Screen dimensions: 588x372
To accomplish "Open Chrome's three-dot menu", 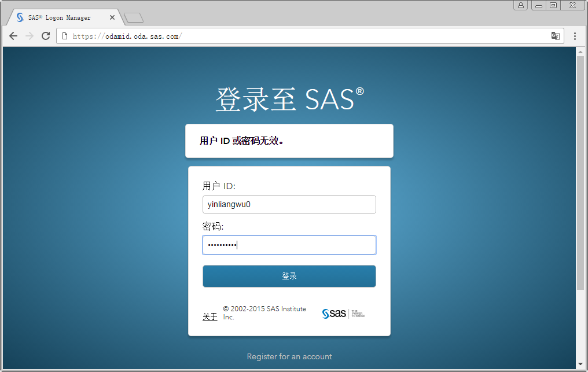I will pyautogui.click(x=575, y=35).
